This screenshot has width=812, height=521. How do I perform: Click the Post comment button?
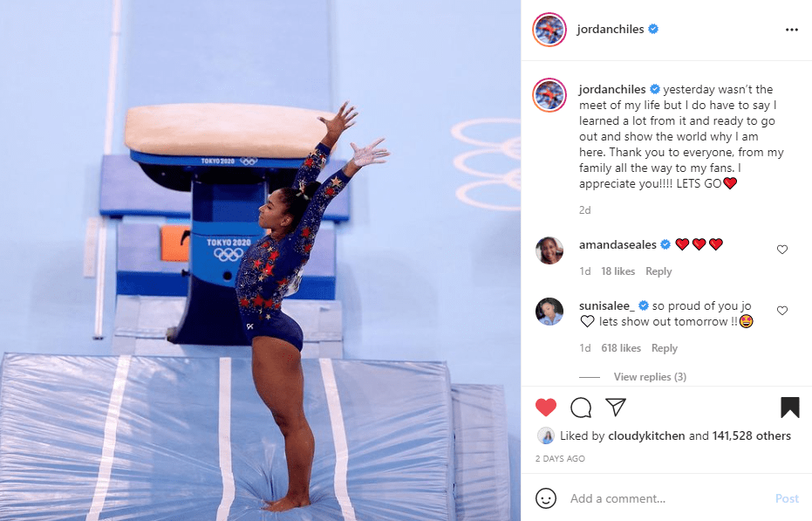click(787, 498)
